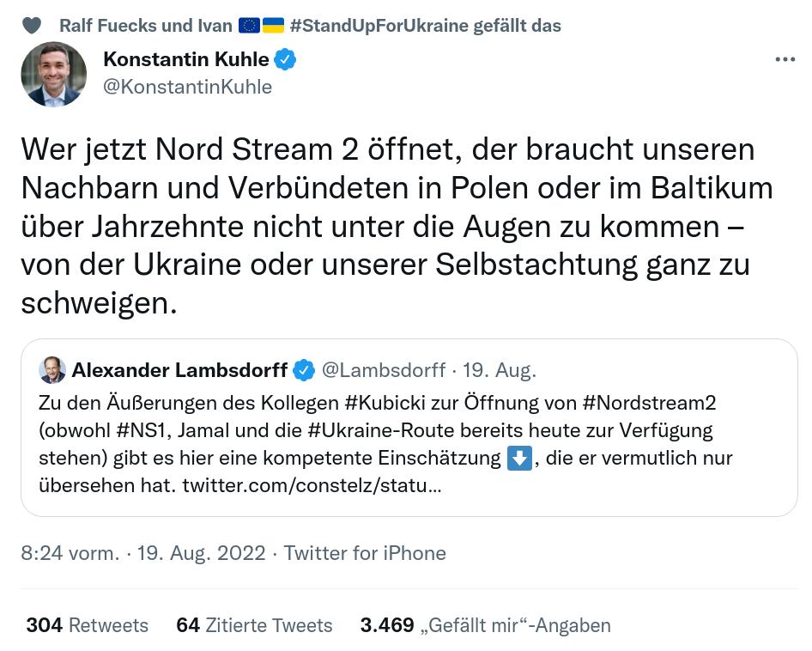Click Alexander Lambsdorff's profile picture

click(x=52, y=369)
